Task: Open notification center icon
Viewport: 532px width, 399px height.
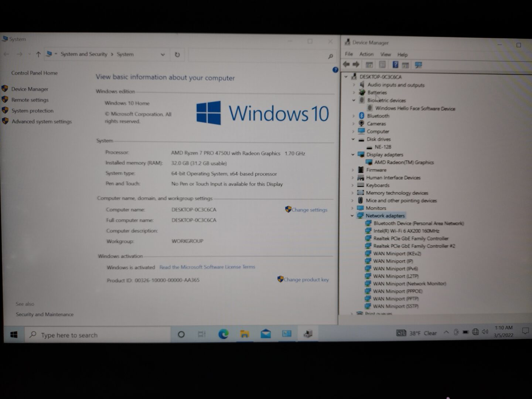Action: [x=525, y=331]
